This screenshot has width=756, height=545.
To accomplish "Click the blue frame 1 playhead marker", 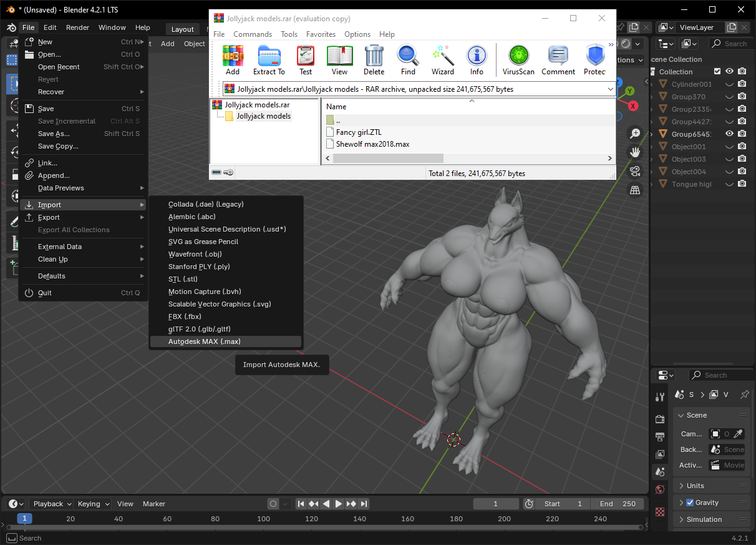I will pos(24,519).
